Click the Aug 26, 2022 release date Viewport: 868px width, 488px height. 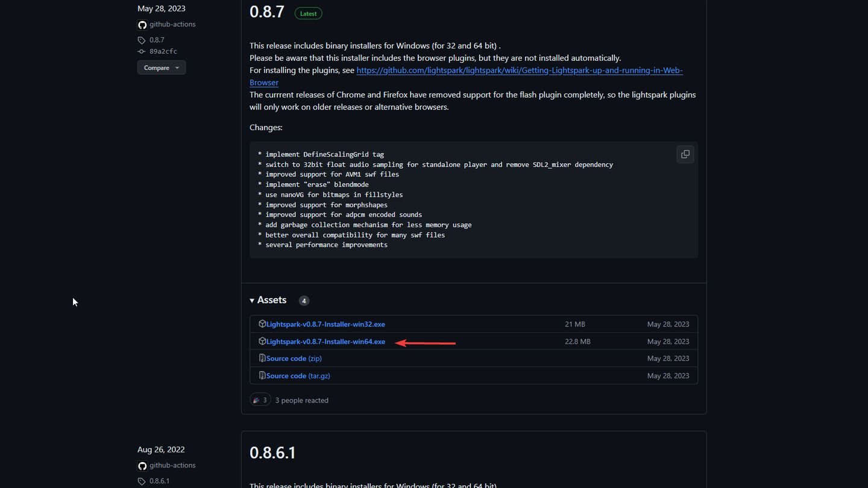point(161,449)
